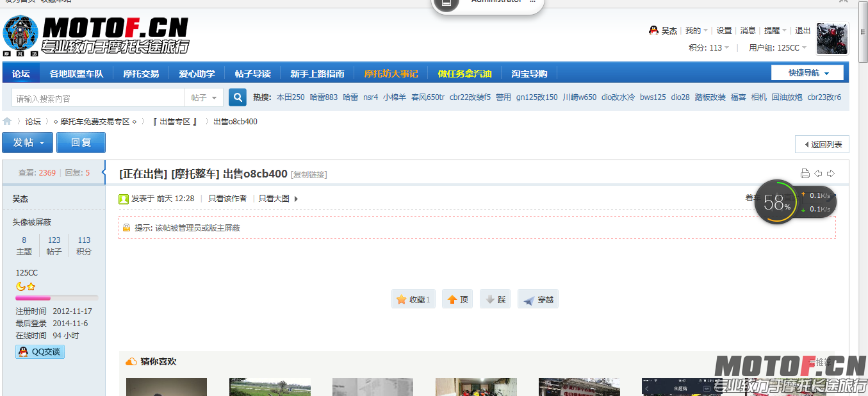This screenshot has height=396, width=868.
Task: Click the 吴杰 author name in sidebar
Action: coord(20,199)
